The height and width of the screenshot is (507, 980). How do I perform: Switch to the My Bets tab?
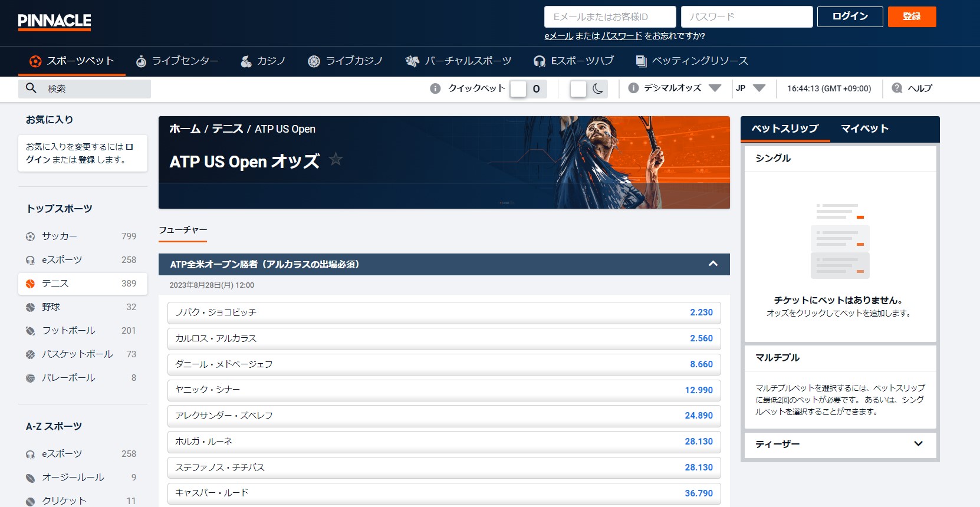(x=864, y=129)
